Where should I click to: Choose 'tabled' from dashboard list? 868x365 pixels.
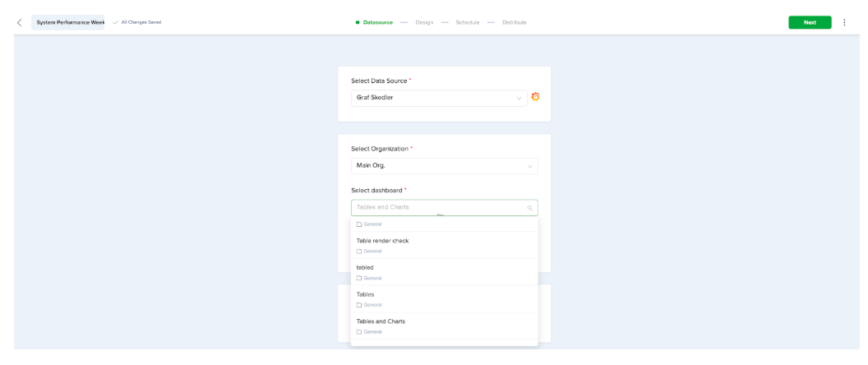365,267
